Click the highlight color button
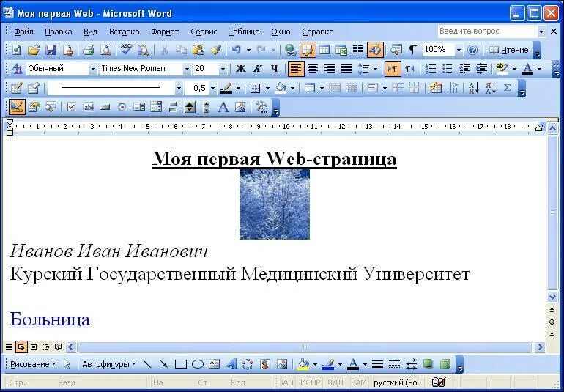This screenshot has height=392, width=564. coord(502,68)
